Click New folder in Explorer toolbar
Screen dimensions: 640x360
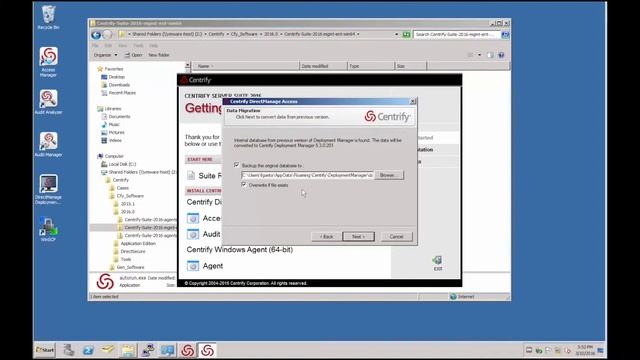pos(159,55)
